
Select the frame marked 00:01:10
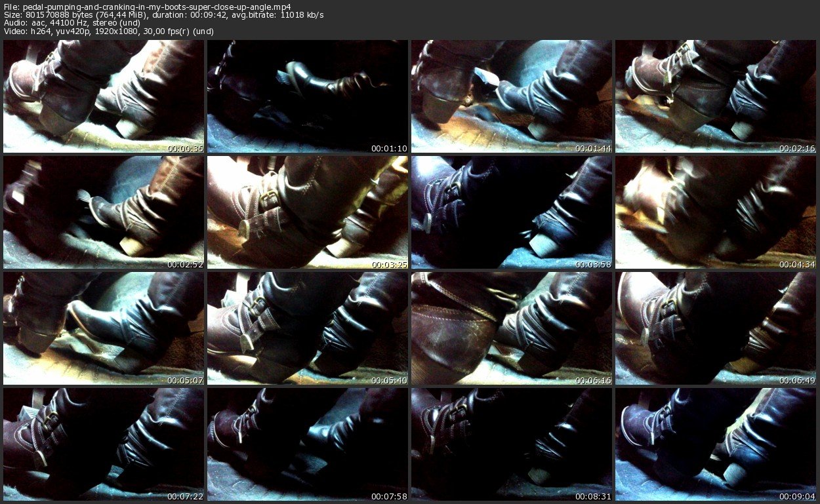click(x=308, y=96)
